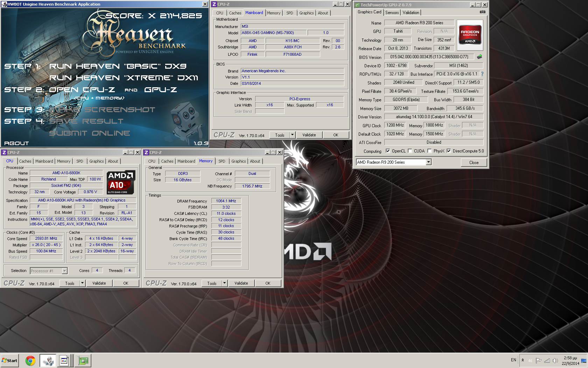The height and width of the screenshot is (368, 588).
Task: Click the title bar icon of the CPU-Z Memory window
Action: (x=146, y=152)
